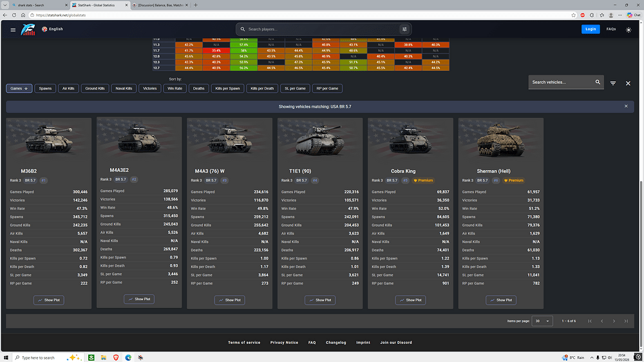The width and height of the screenshot is (644, 362).
Task: Click the blue Login button
Action: coord(591,29)
